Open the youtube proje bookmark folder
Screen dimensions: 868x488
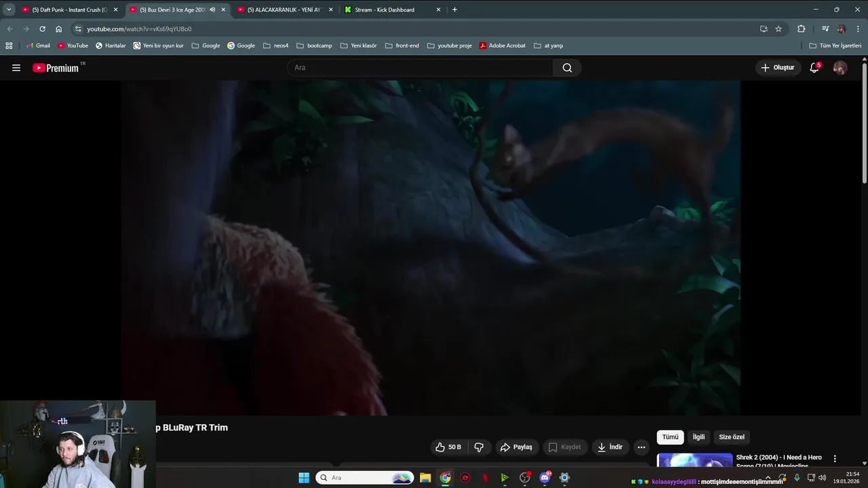pos(450,45)
